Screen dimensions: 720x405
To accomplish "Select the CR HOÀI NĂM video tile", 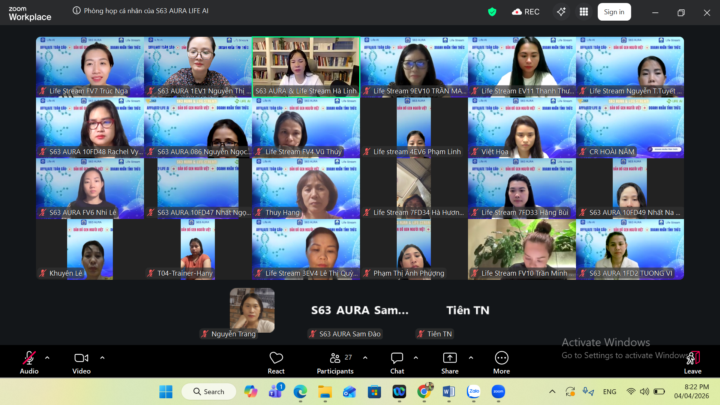I will click(x=630, y=128).
